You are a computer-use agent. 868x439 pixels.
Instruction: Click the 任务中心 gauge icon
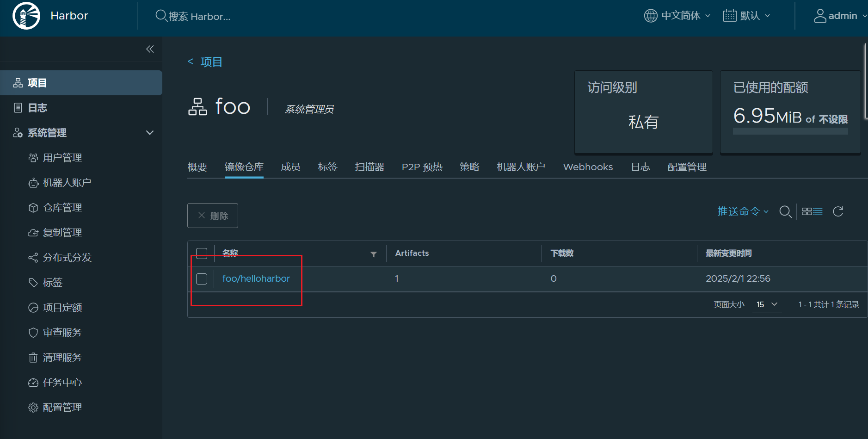click(x=33, y=383)
